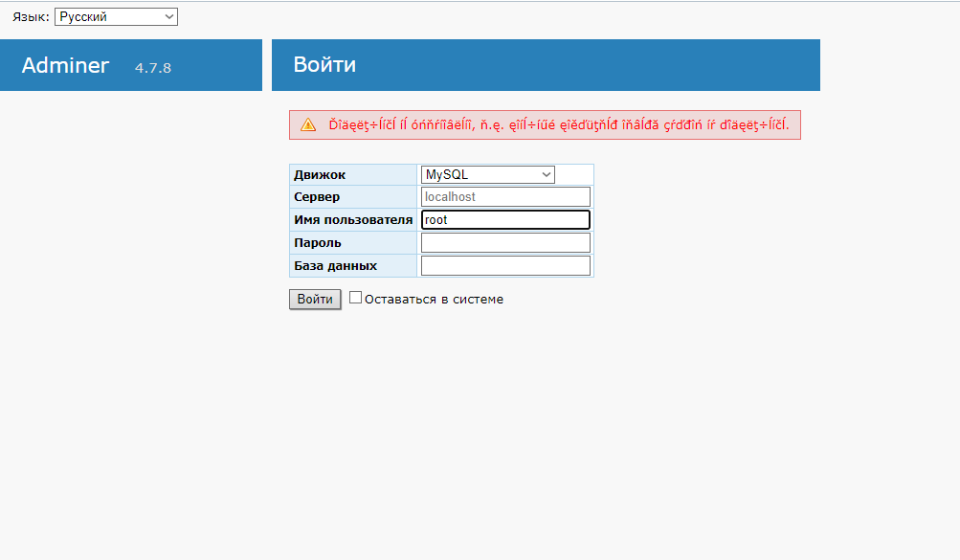
Task: Click the Имя пользователя field containing root
Action: tap(505, 219)
